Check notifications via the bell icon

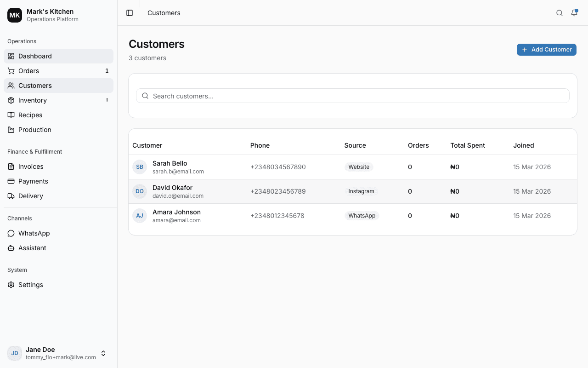(574, 13)
